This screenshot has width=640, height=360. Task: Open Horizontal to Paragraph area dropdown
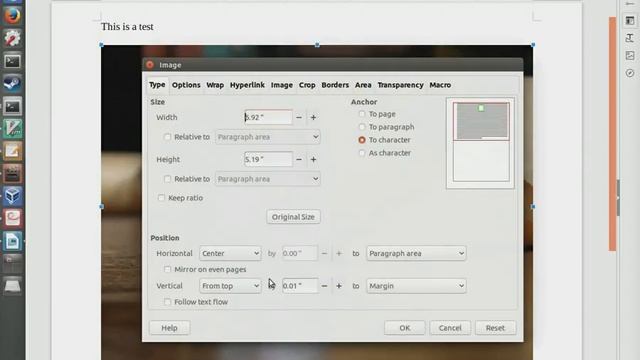pos(416,253)
